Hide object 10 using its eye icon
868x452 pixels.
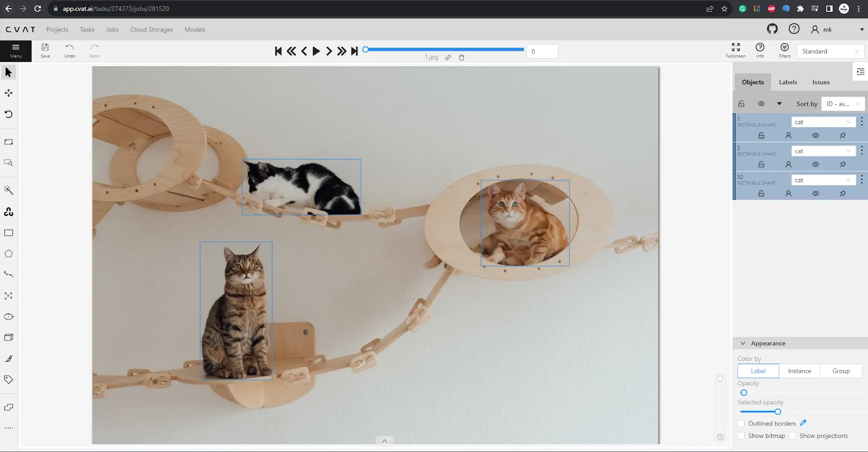815,193
